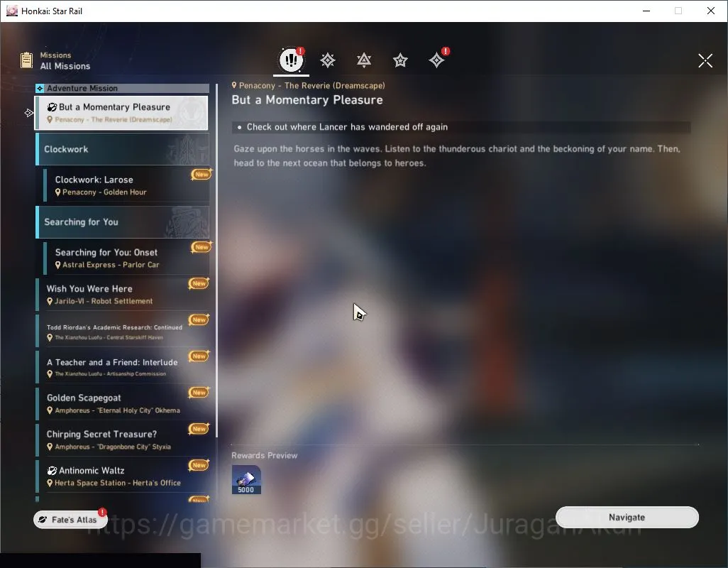The height and width of the screenshot is (568, 728).
Task: Click the 'Rewards Preview' label
Action: (x=264, y=456)
